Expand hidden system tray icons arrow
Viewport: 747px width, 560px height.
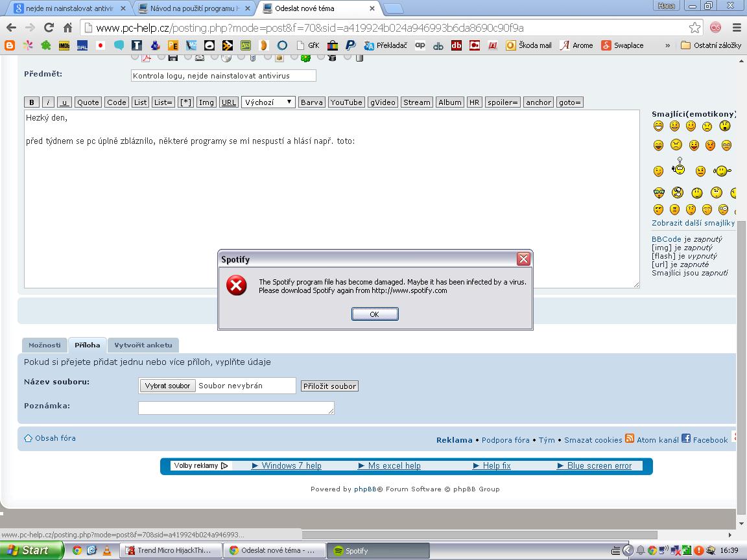click(628, 550)
